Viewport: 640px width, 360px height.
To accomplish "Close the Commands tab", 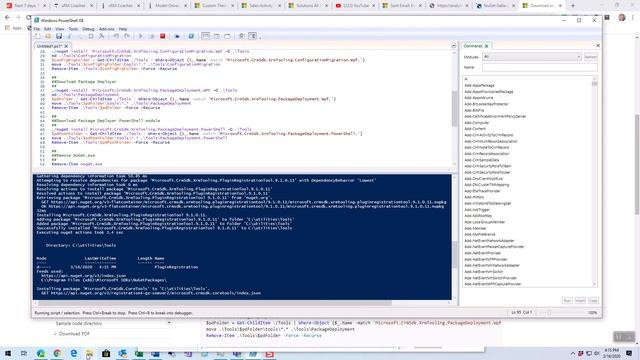I will 487,46.
